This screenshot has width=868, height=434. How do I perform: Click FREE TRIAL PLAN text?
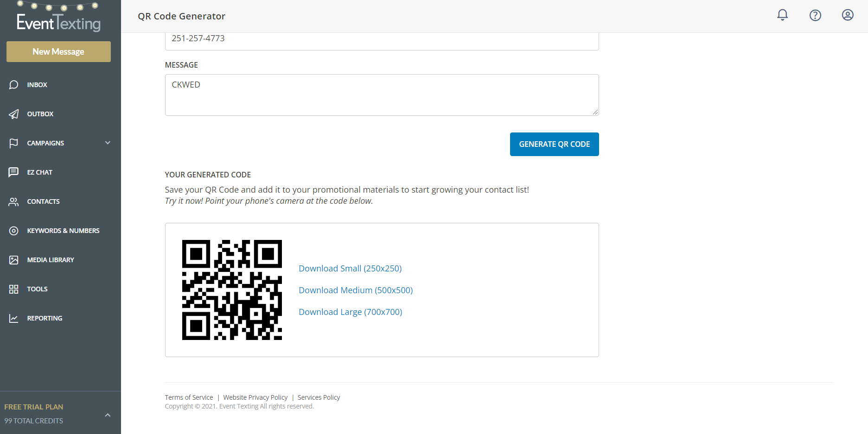[x=34, y=407]
